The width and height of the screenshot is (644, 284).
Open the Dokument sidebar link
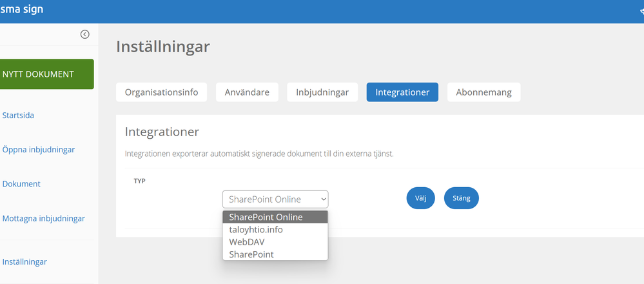(21, 184)
